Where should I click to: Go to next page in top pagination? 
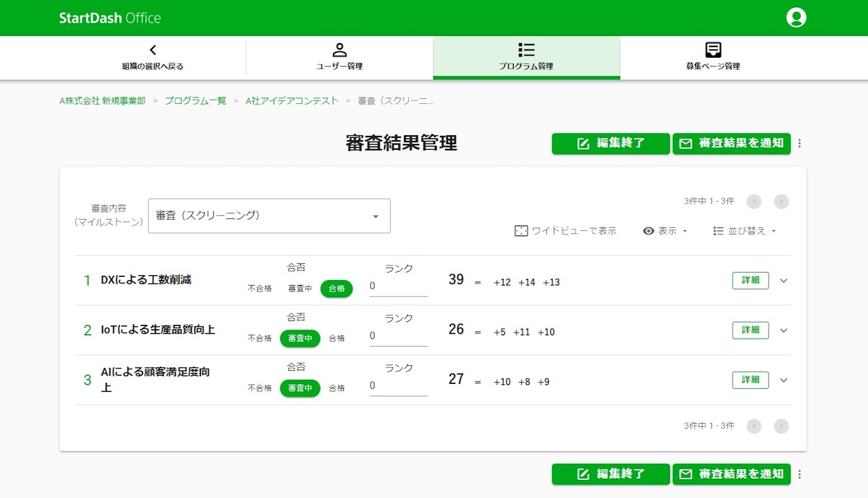tap(781, 201)
